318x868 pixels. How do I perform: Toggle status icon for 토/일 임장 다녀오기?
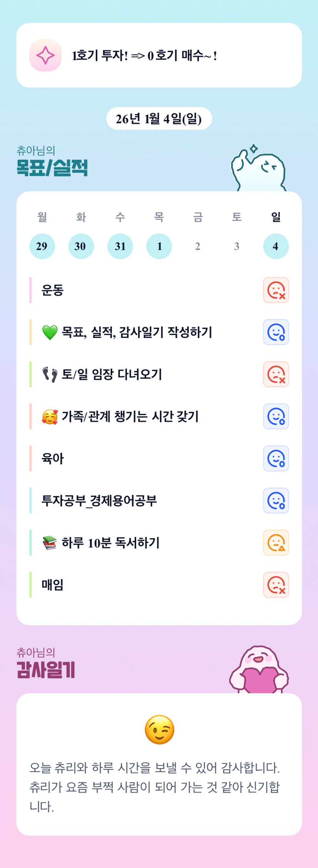(276, 374)
